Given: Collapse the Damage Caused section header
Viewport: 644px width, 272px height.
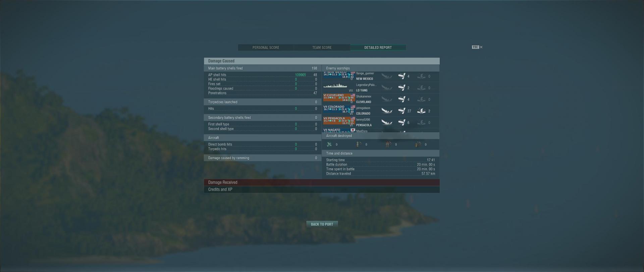Looking at the screenshot, I should point(322,61).
